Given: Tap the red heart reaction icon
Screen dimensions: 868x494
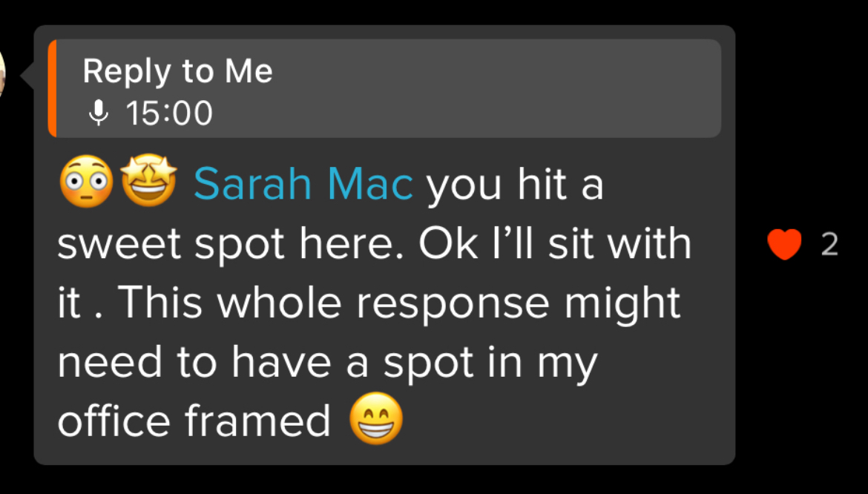Looking at the screenshot, I should (784, 245).
